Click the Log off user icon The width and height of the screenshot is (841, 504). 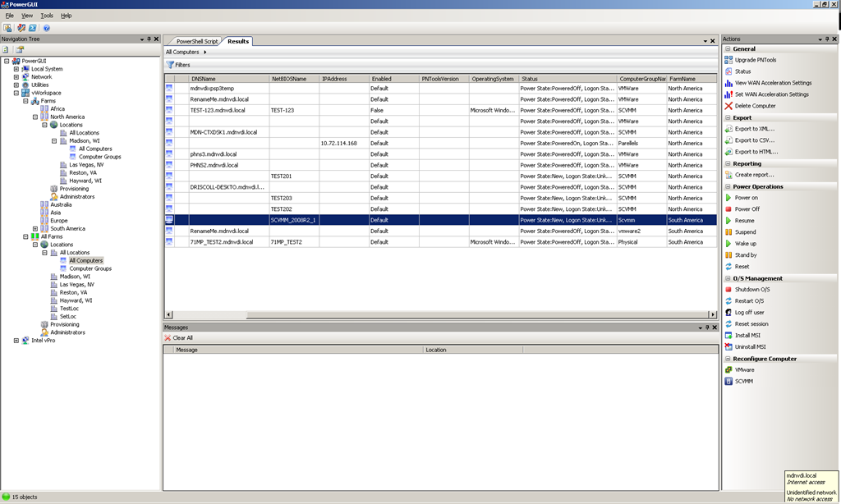coord(728,313)
